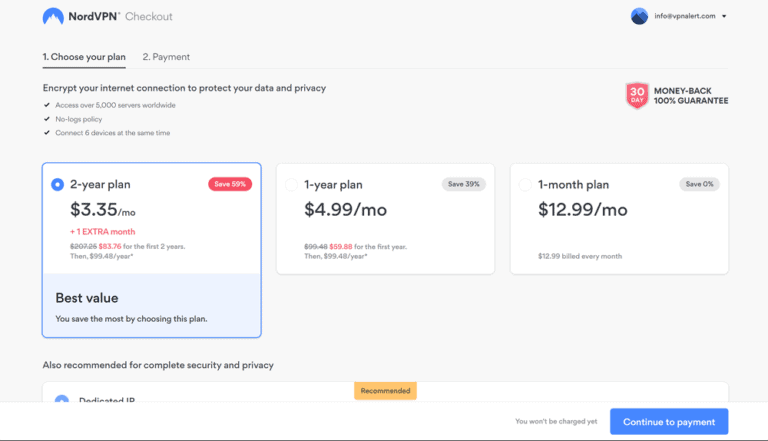Click the red 'Save 59%' badge

230,184
